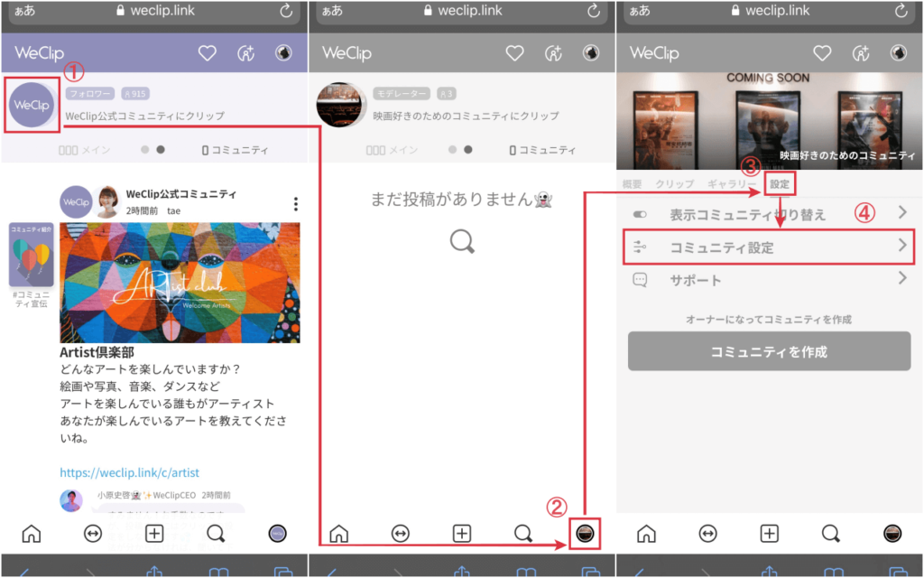Tap the add-member icon in the right phone header
This screenshot has height=578, width=924.
pos(861,53)
